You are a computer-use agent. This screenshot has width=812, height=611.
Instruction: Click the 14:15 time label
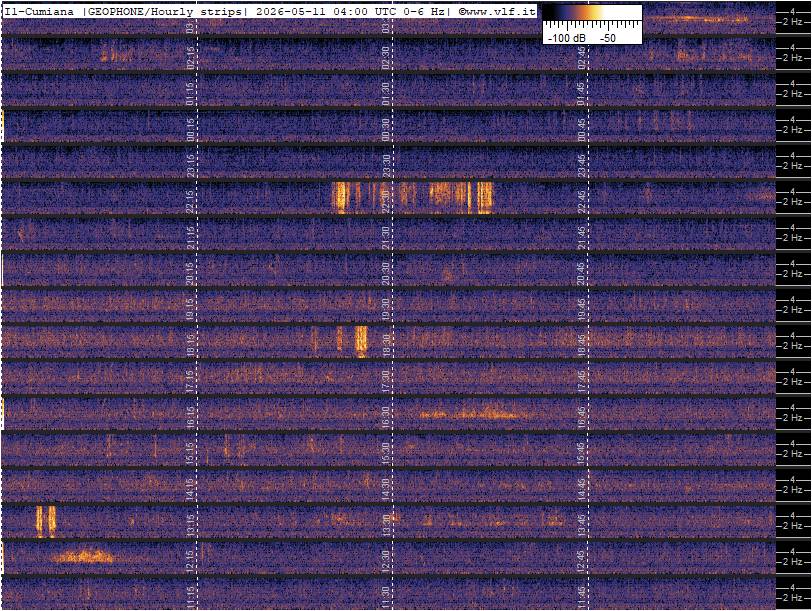click(190, 489)
